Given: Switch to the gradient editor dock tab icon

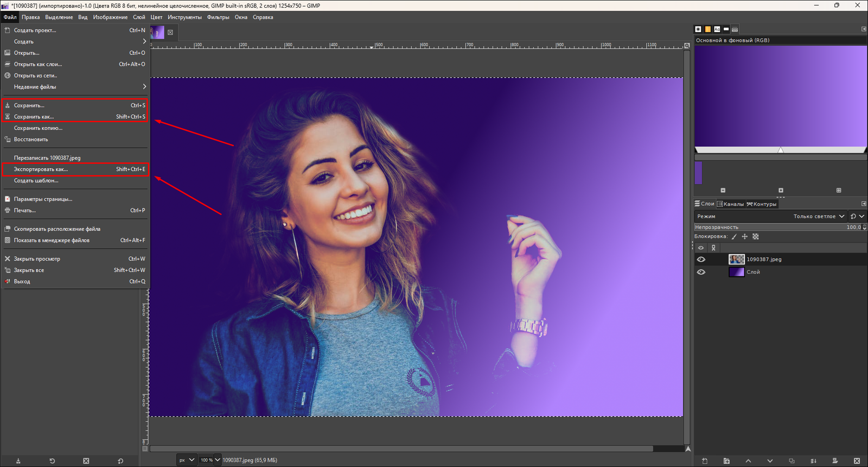Looking at the screenshot, I should (735, 29).
